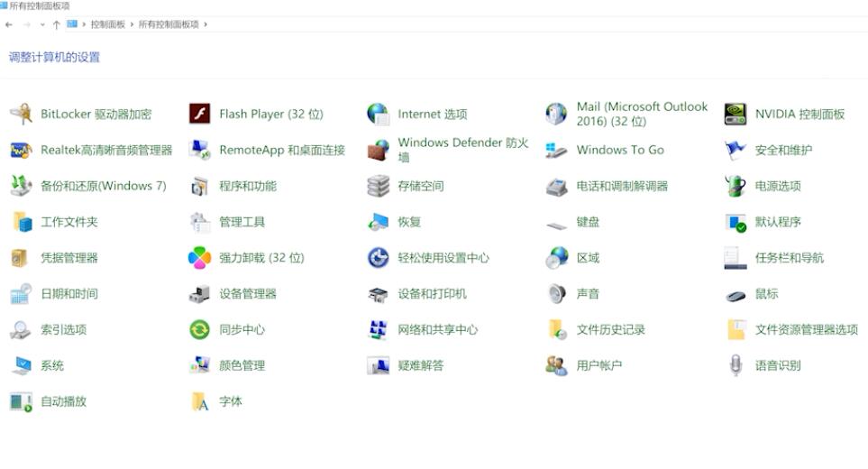This screenshot has width=868, height=469.
Task: Expand chevron before 控制面板 breadcrumb
Action: (84, 24)
